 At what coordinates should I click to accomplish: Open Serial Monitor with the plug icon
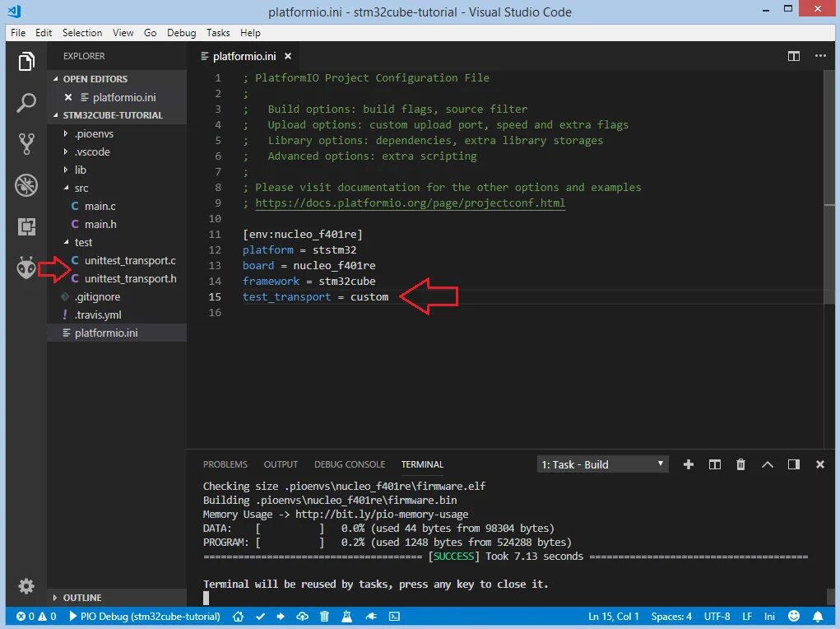pyautogui.click(x=372, y=616)
